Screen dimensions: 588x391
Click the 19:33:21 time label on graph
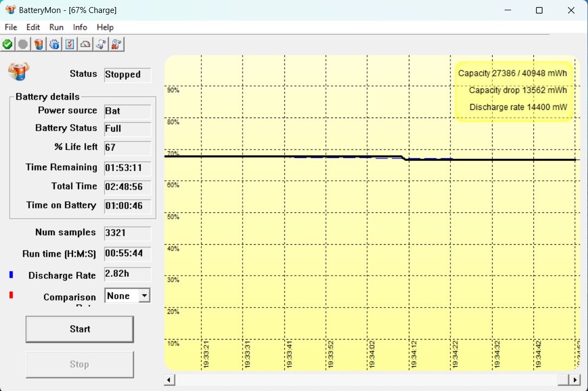tap(206, 355)
